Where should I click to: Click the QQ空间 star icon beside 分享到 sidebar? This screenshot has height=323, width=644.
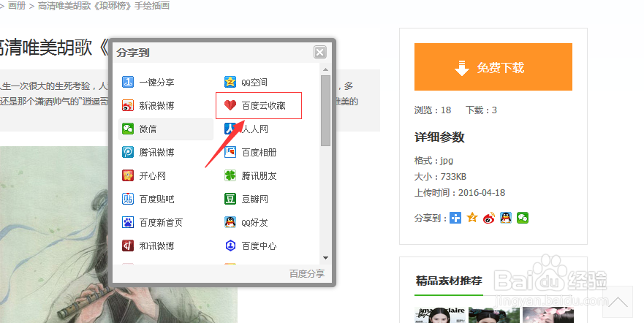(x=472, y=218)
